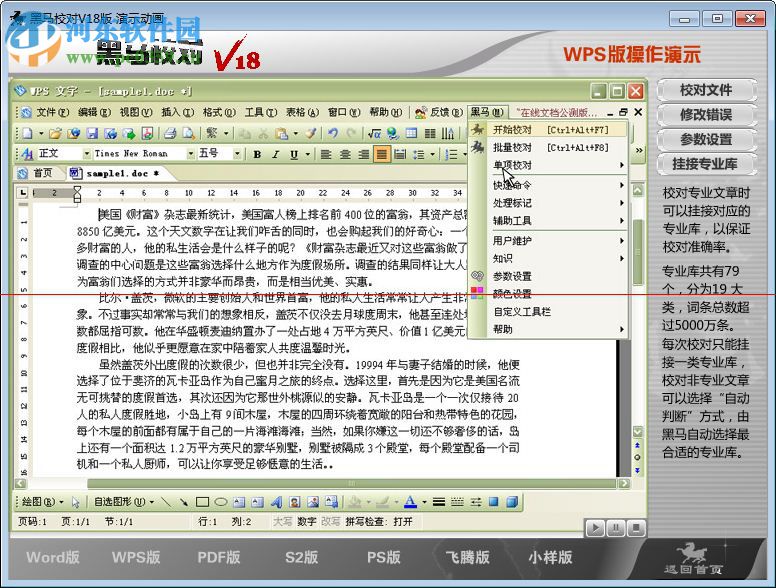Insert a hyperlink with the globe icon

point(393,133)
